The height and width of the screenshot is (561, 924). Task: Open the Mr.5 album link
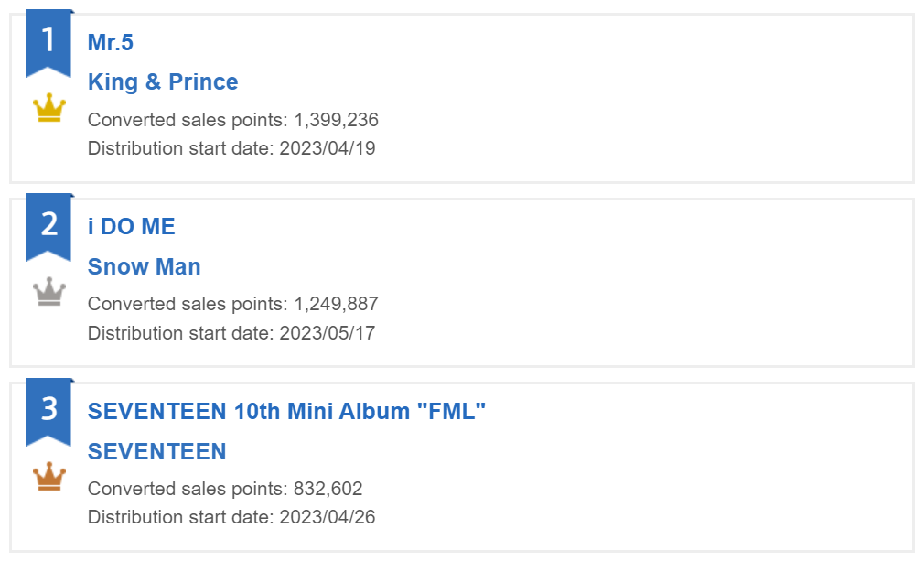110,42
